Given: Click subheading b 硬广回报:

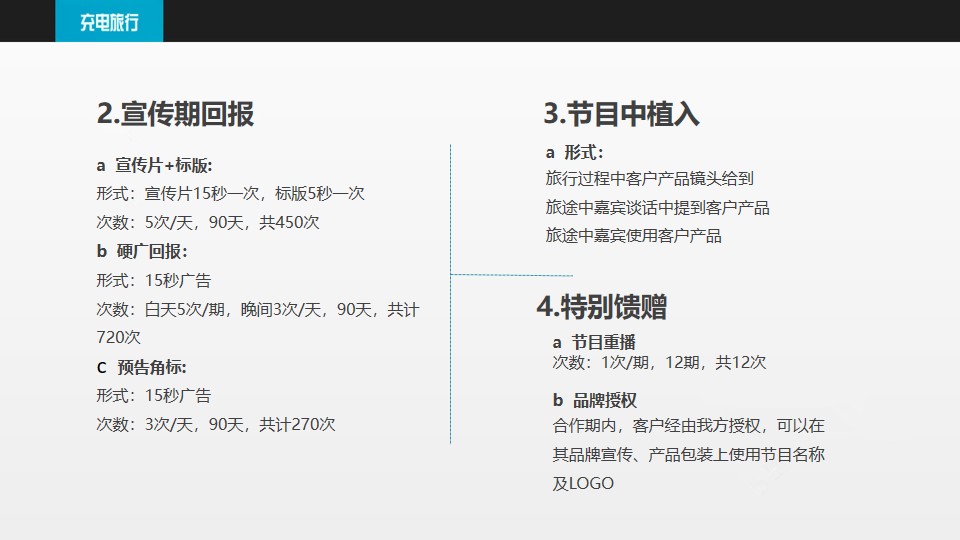Looking at the screenshot, I should (x=142, y=251).
